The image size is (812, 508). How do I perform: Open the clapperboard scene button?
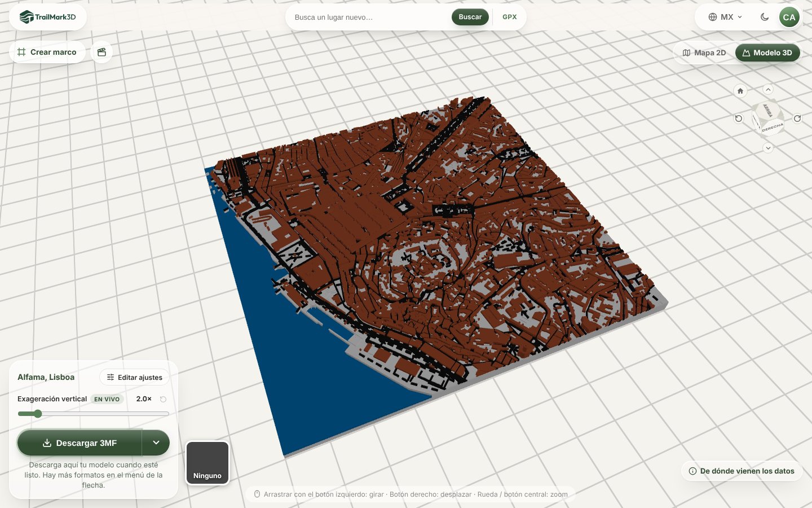pyautogui.click(x=101, y=52)
